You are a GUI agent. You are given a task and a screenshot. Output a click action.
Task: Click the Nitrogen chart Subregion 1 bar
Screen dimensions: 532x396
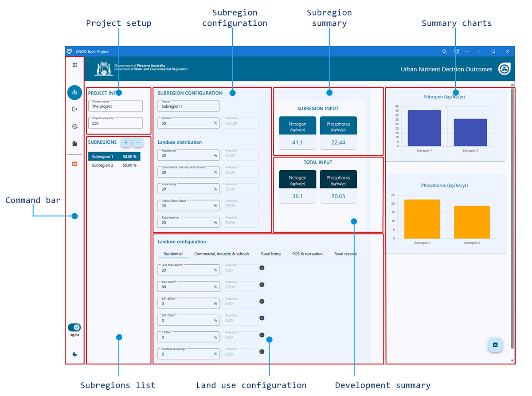[424, 128]
